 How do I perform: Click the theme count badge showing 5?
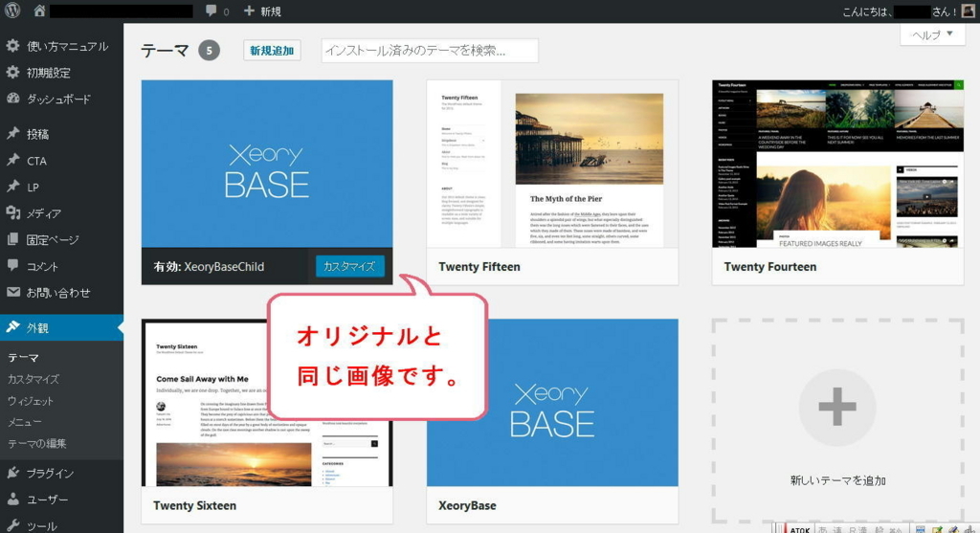pos(210,51)
